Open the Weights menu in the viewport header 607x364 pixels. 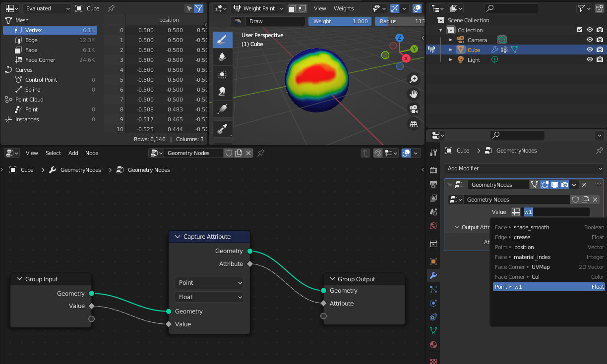pos(345,8)
